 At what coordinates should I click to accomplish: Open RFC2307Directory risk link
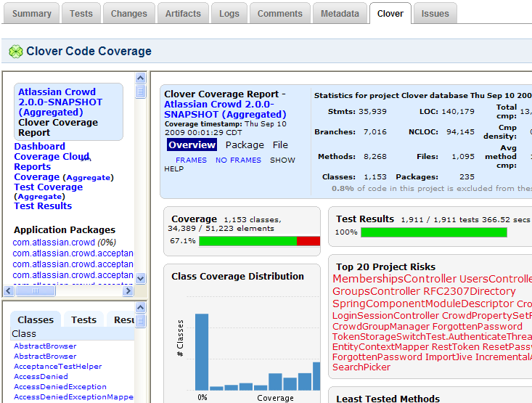470,291
